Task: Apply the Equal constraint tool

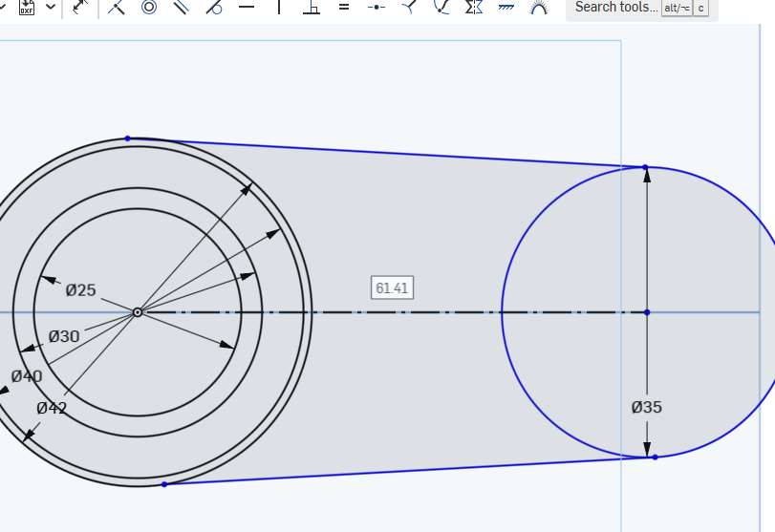Action: coord(344,7)
